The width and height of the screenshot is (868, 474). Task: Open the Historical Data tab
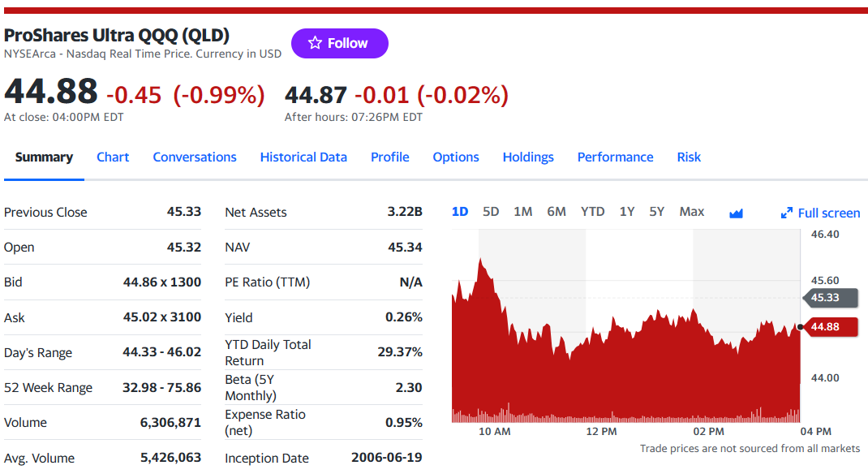coord(303,157)
